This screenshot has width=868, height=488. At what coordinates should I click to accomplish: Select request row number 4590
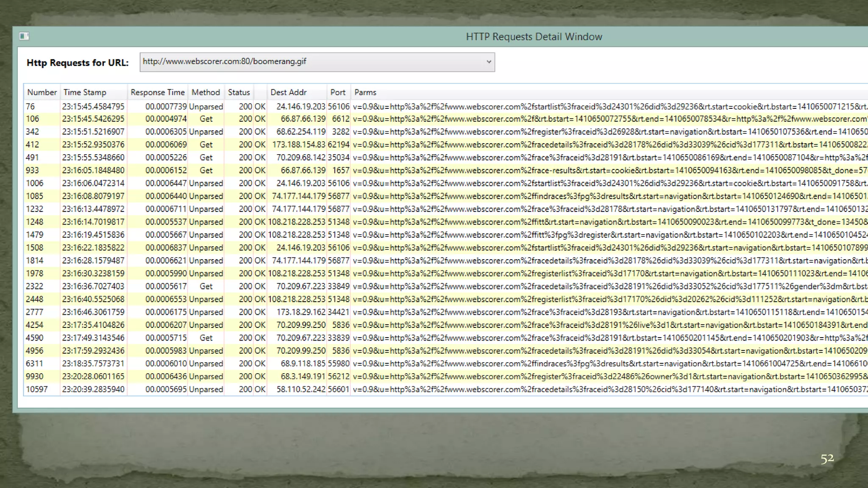pos(34,338)
